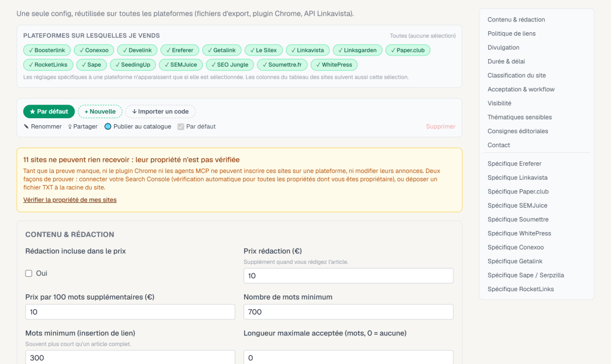This screenshot has width=611, height=364.
Task: Toggle the RocketLinks platform chip
Action: [x=48, y=64]
